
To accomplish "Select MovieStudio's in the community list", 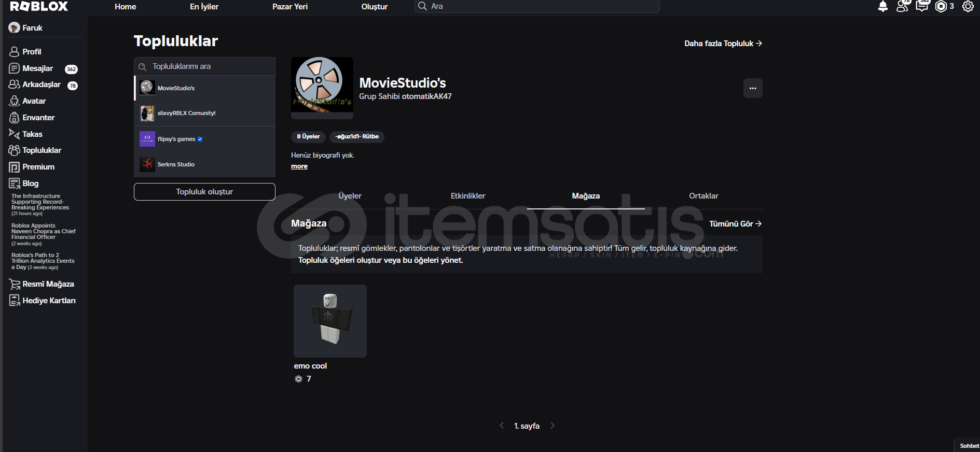I will tap(205, 88).
